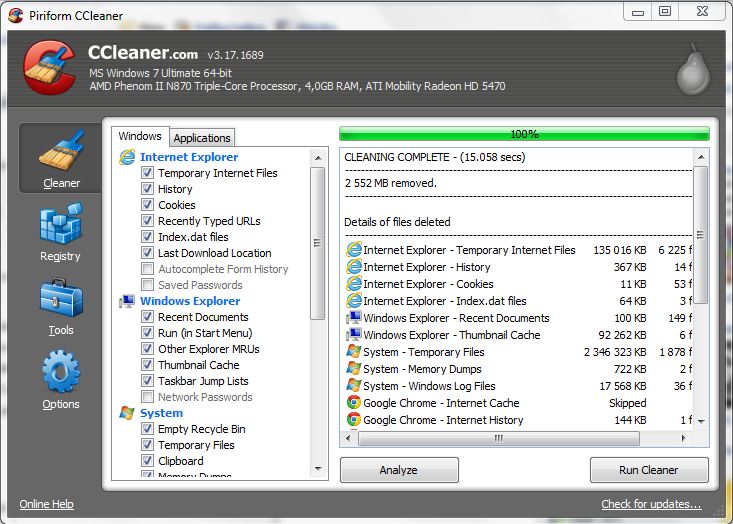The width and height of the screenshot is (733, 524).
Task: Enable Saved Passwords checkbox
Action: click(x=147, y=284)
